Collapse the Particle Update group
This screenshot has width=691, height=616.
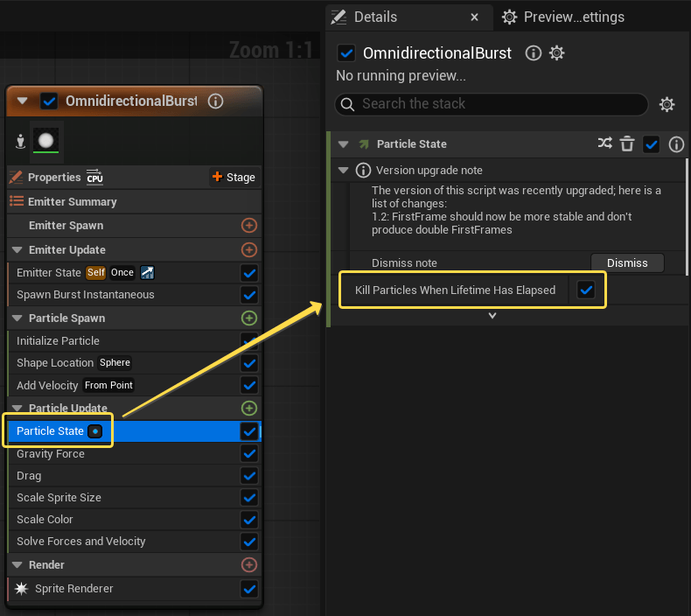pos(17,408)
